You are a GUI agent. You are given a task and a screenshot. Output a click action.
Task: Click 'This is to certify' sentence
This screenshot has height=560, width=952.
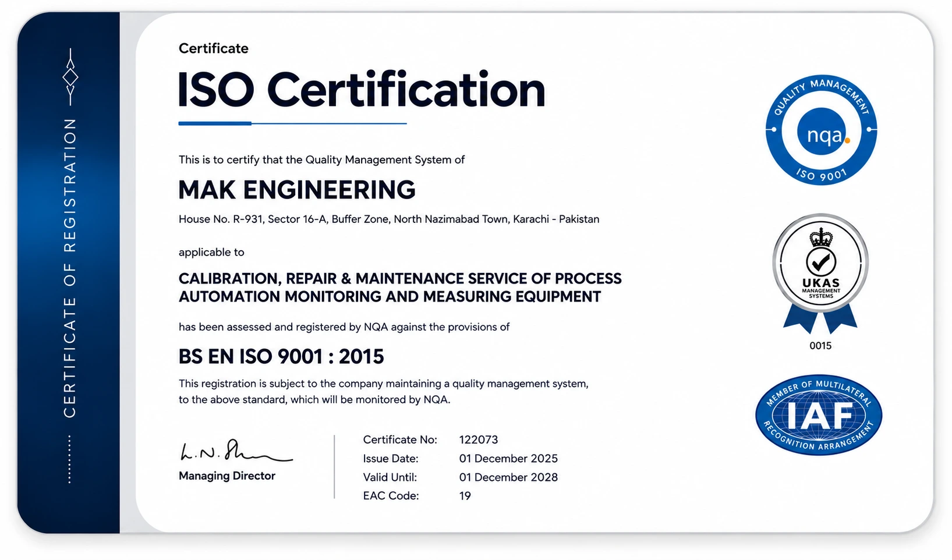click(x=321, y=160)
